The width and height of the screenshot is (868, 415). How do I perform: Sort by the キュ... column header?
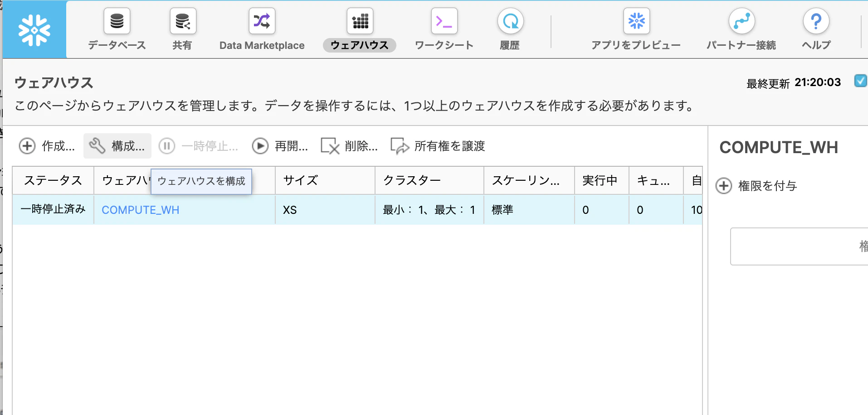point(656,180)
